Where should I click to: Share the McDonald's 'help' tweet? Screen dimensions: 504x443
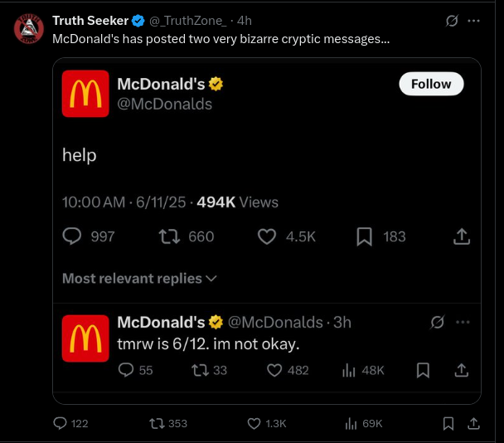[x=462, y=236]
